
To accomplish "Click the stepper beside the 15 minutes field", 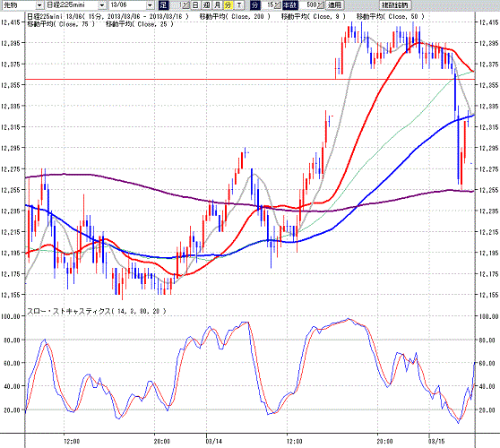I will [x=278, y=5].
